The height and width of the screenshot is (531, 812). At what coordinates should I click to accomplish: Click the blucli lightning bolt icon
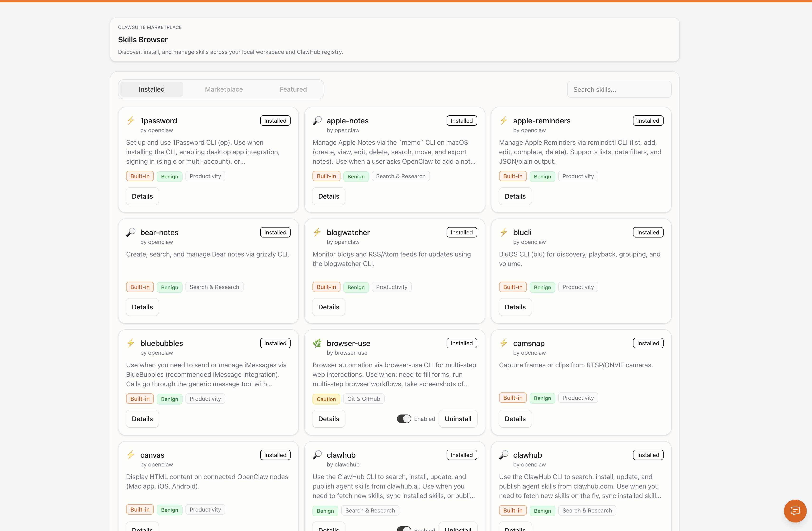(504, 232)
